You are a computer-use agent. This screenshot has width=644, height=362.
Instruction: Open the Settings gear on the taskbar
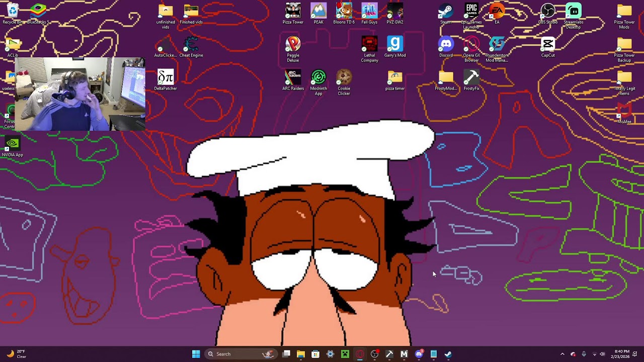(330, 354)
